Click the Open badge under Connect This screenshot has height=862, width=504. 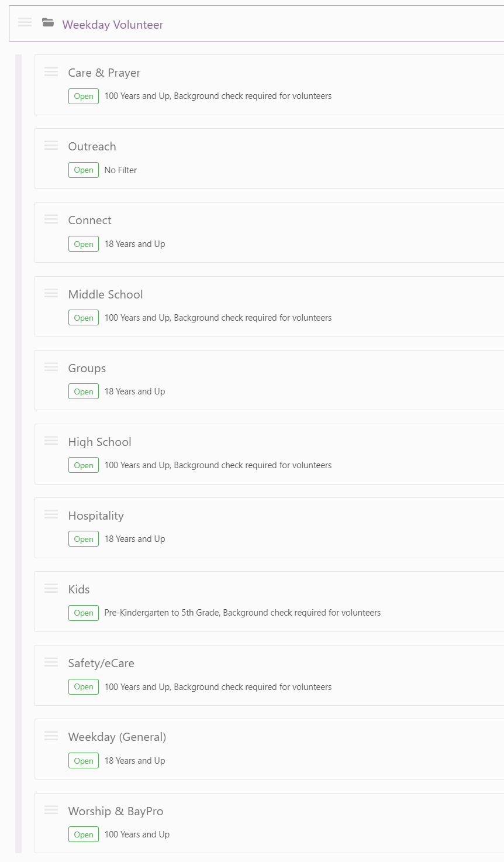coord(84,244)
